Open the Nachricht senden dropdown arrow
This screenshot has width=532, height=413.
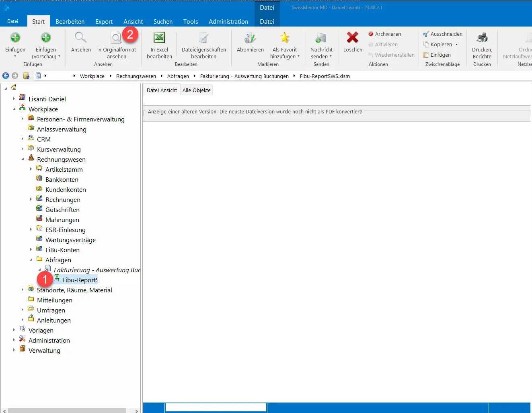pyautogui.click(x=331, y=57)
